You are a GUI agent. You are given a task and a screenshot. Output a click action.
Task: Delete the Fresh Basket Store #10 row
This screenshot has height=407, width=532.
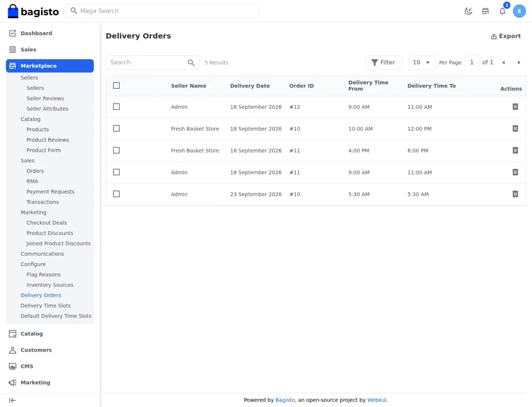click(515, 128)
